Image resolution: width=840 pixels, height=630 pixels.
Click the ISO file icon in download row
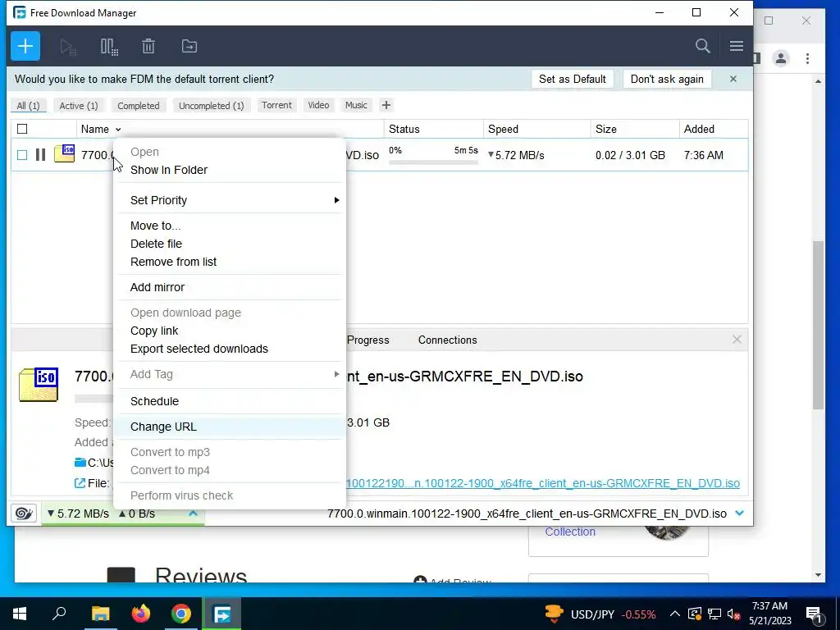point(64,153)
